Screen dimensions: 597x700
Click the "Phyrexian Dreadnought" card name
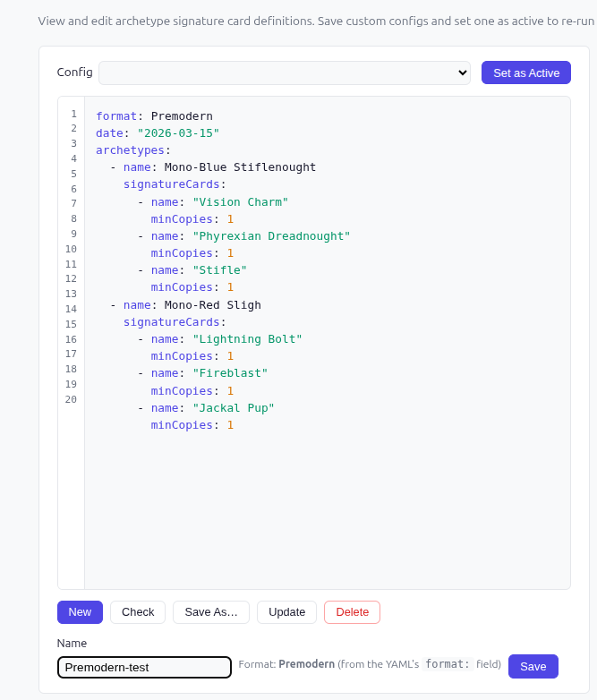271,236
